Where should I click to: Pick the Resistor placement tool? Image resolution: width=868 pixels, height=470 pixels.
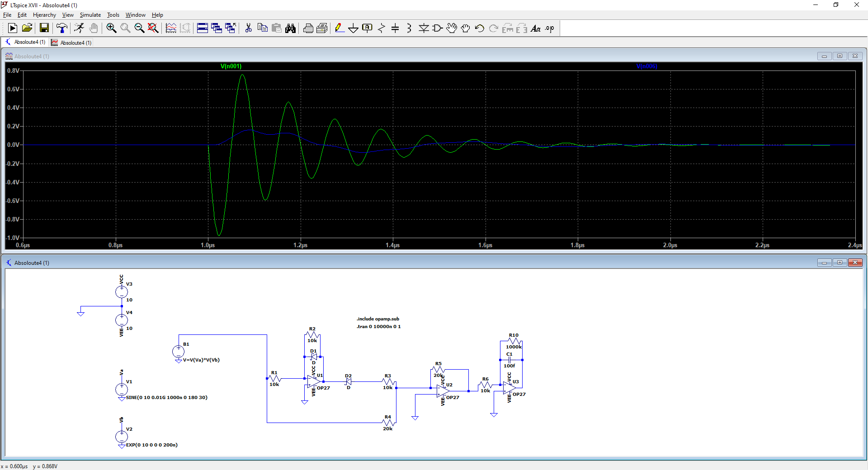pos(382,28)
